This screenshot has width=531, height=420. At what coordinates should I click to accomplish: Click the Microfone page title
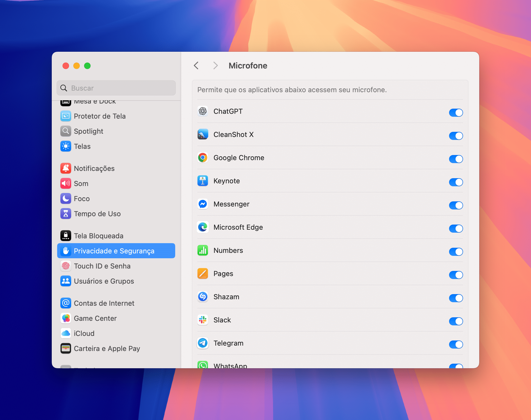point(248,66)
